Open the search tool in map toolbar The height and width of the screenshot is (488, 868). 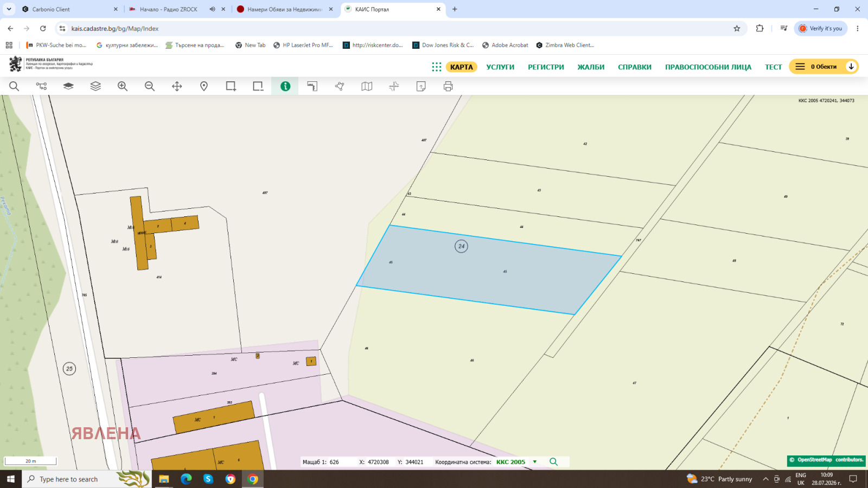[x=14, y=86]
